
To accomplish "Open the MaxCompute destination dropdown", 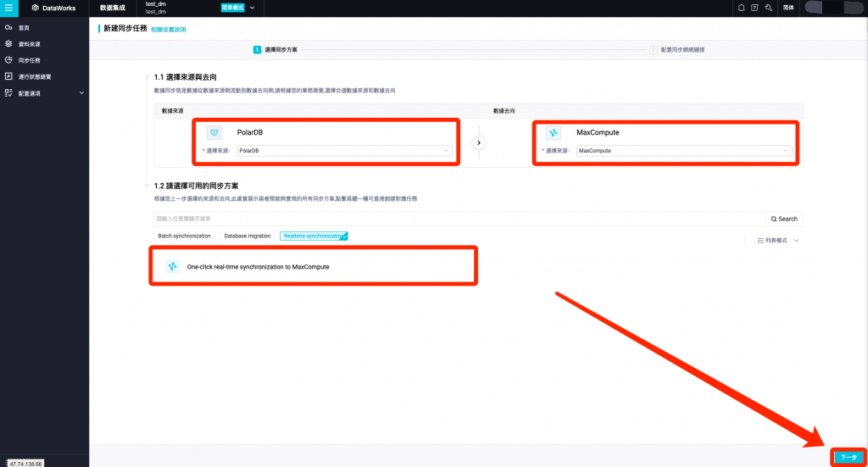I will click(684, 151).
